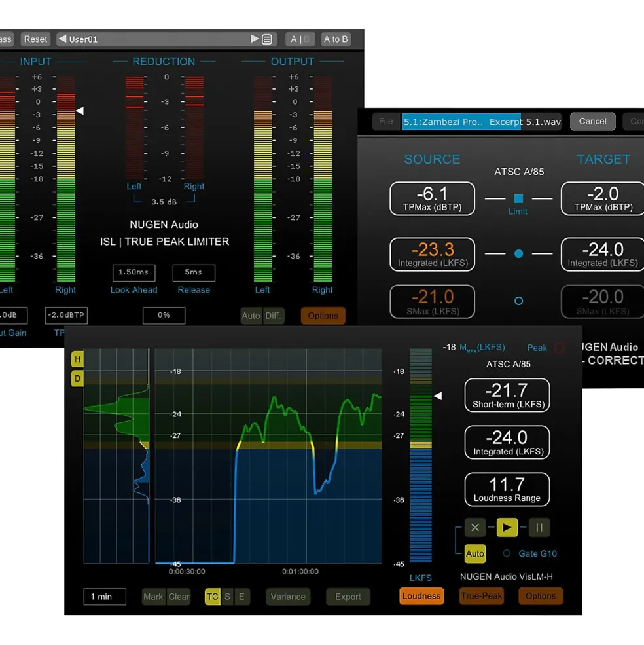Click the Look Ahead 1.50ms field

[134, 272]
